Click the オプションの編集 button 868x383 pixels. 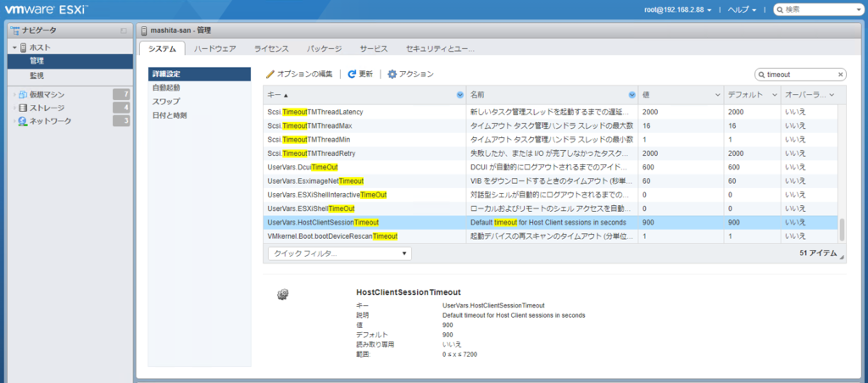[299, 74]
